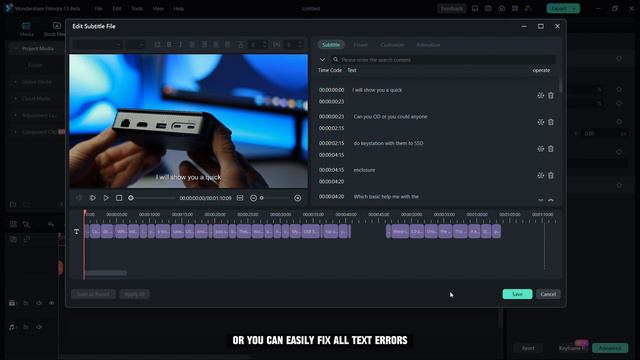Expand the Project Media tree item
The height and width of the screenshot is (360, 640).
[16, 49]
